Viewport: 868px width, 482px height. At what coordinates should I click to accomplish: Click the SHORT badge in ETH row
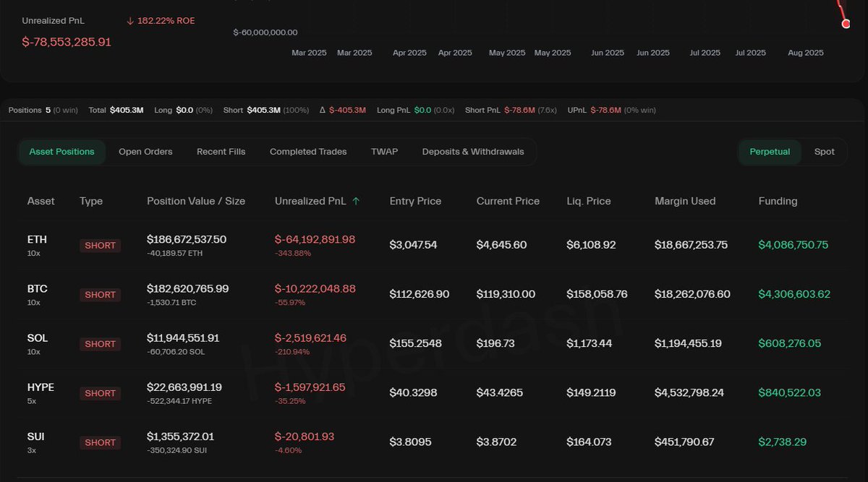(x=100, y=246)
